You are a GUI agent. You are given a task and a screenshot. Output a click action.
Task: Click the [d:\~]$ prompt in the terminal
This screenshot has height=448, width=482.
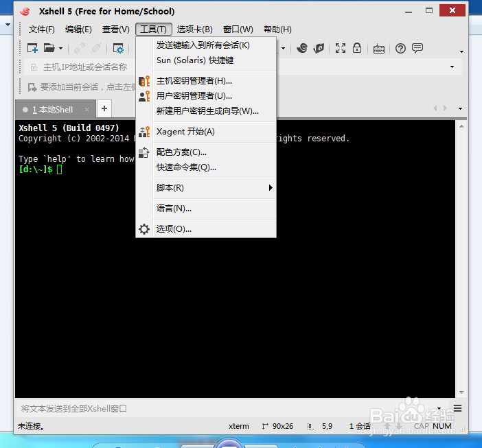click(x=36, y=169)
